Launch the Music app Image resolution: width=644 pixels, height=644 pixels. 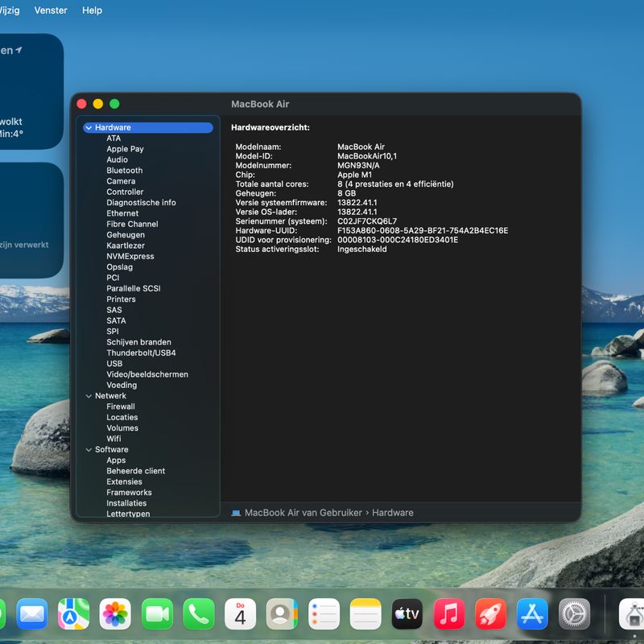449,614
